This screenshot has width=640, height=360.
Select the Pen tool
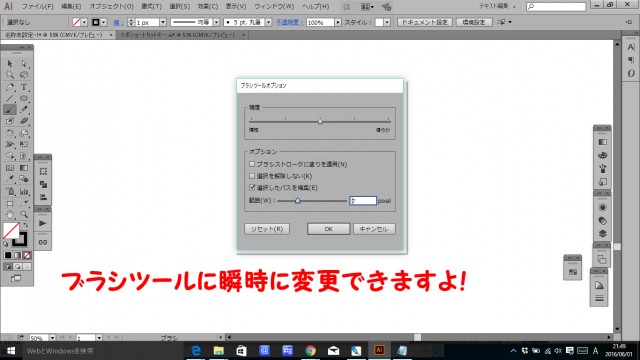tap(10, 87)
